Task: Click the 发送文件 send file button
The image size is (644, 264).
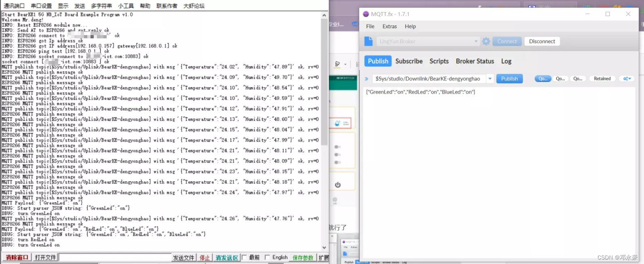Action: (184, 258)
